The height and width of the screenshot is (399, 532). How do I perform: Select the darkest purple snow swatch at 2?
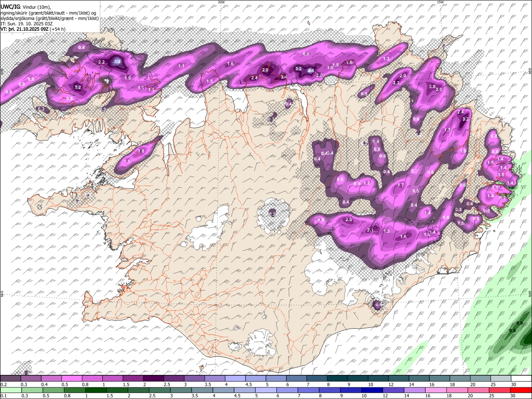(154, 378)
